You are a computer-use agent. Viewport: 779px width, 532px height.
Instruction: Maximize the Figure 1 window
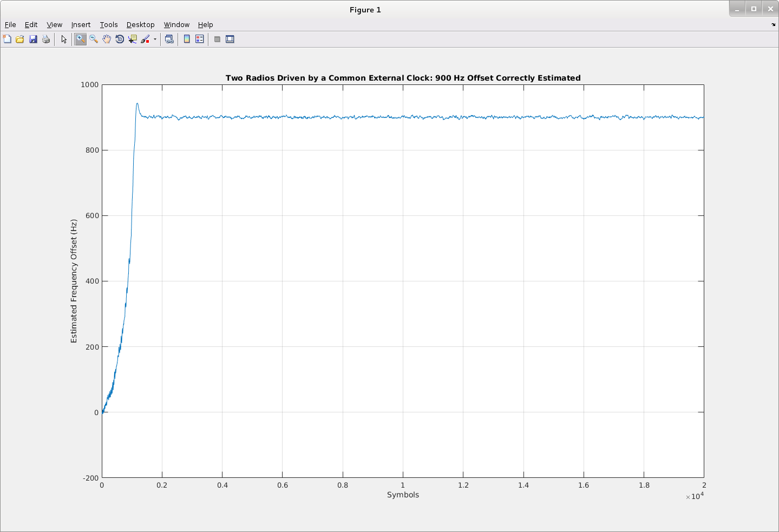click(754, 9)
